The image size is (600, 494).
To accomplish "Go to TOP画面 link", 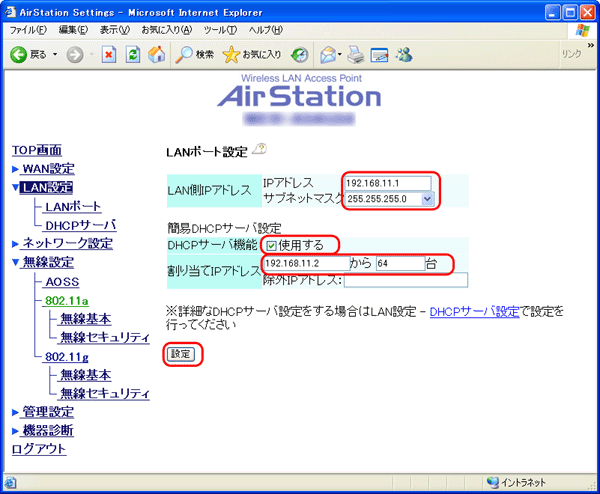I will click(37, 150).
